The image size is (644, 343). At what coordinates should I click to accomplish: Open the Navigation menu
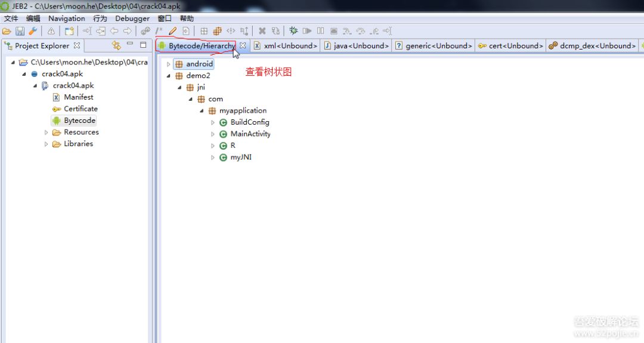coord(66,18)
